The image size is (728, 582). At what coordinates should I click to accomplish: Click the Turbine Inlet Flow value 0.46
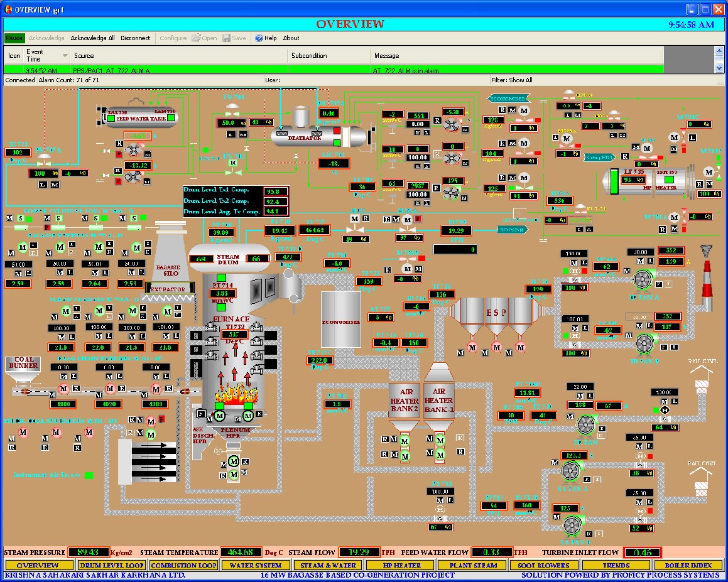[x=643, y=552]
